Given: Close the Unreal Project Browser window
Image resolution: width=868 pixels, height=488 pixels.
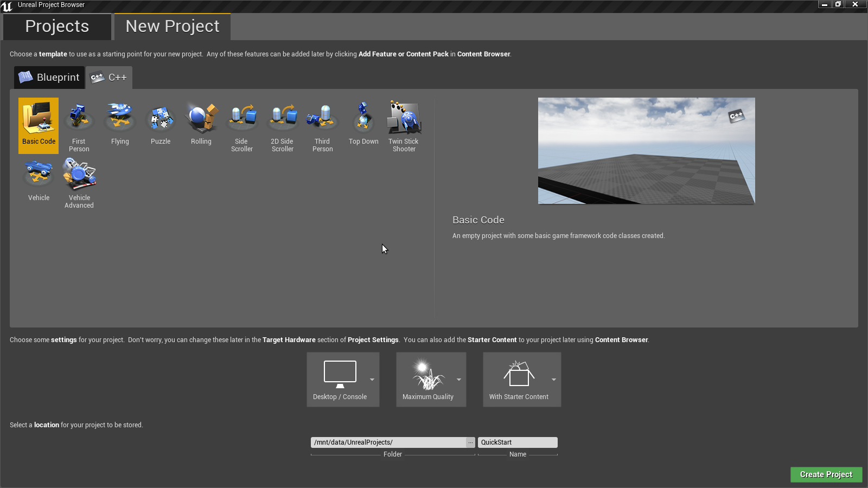Looking at the screenshot, I should (x=855, y=4).
